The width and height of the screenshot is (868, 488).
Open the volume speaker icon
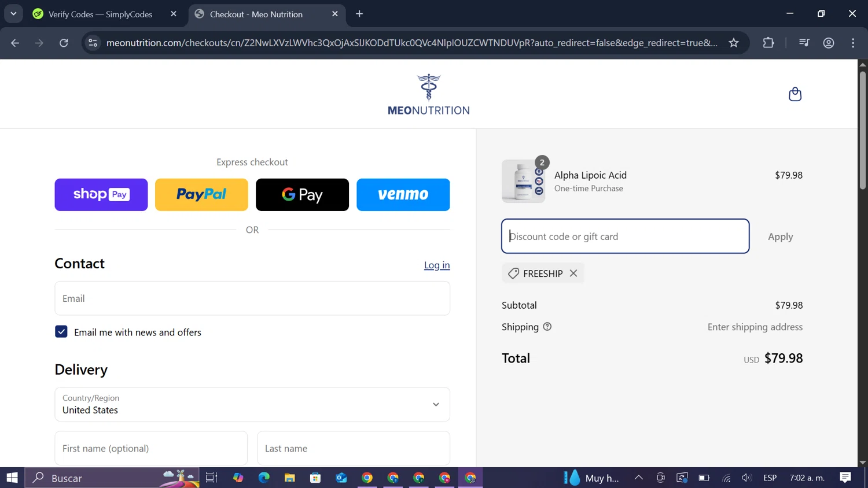pos(747,478)
